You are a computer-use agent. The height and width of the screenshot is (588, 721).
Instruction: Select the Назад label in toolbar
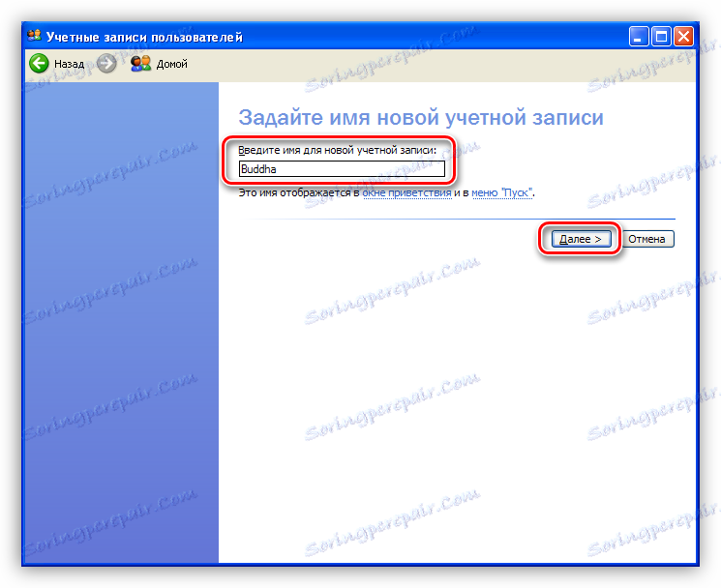point(69,64)
